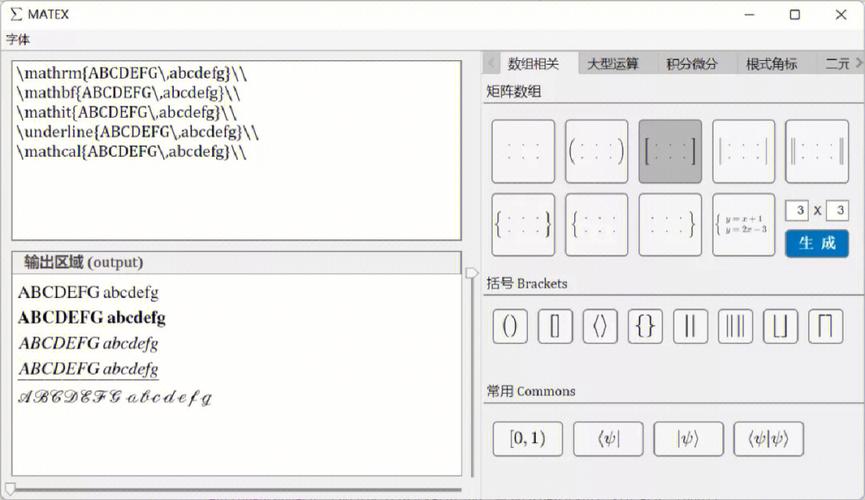Image resolution: width=865 pixels, height=500 pixels.
Task: Insert bra-ket ⟨ψ|ψ⟩ inner product
Action: 768,439
